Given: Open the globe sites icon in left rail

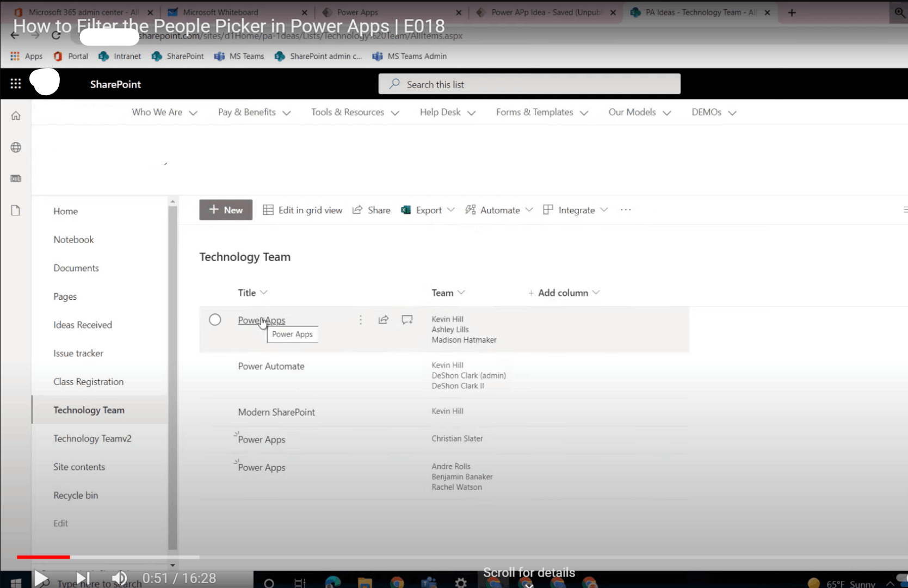Looking at the screenshot, I should (x=16, y=147).
